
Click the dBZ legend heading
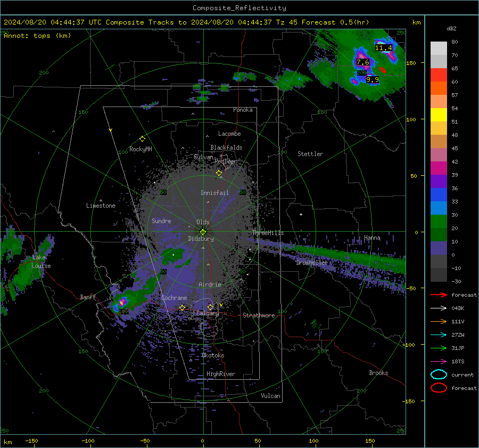(451, 29)
